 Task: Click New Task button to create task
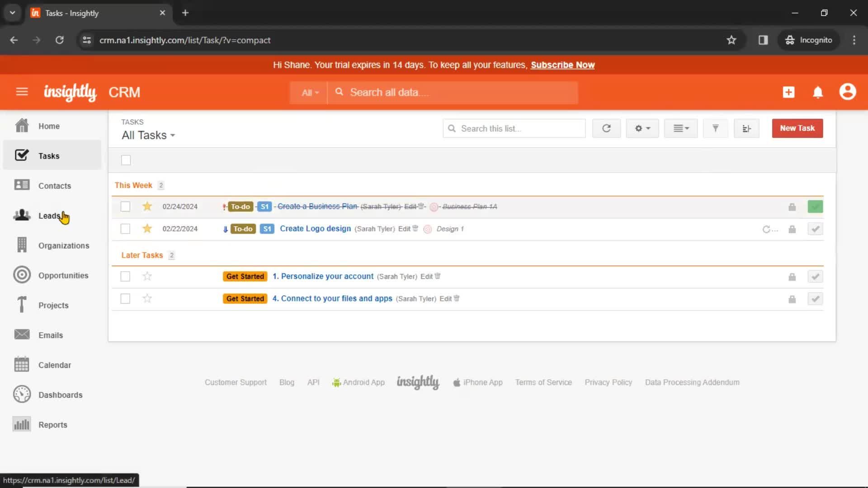797,128
